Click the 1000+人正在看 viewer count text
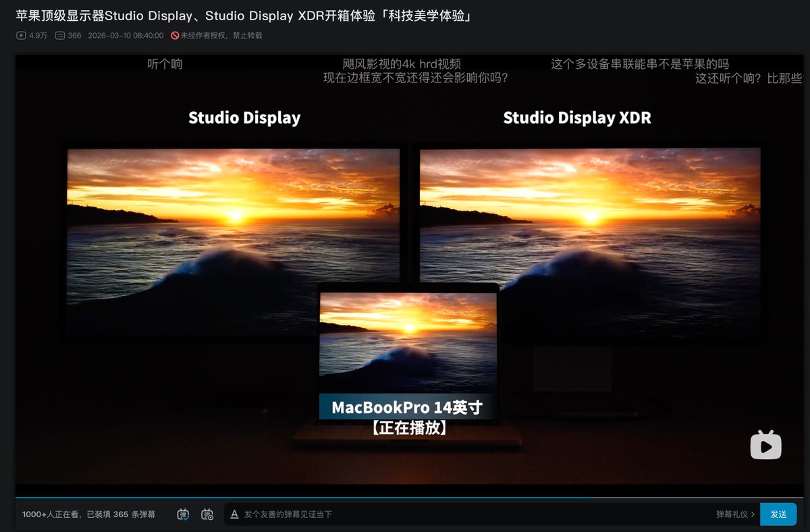Viewport: 810px width, 532px height. (x=51, y=514)
